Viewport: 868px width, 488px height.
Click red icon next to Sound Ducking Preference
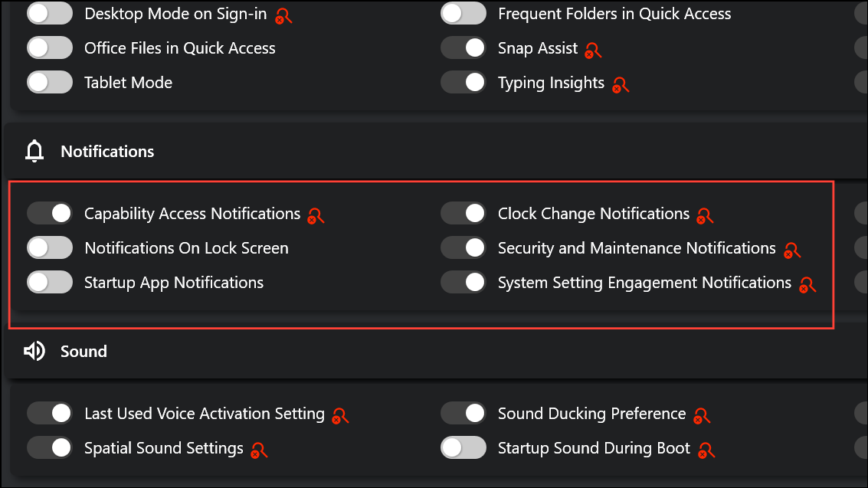pyautogui.click(x=702, y=416)
